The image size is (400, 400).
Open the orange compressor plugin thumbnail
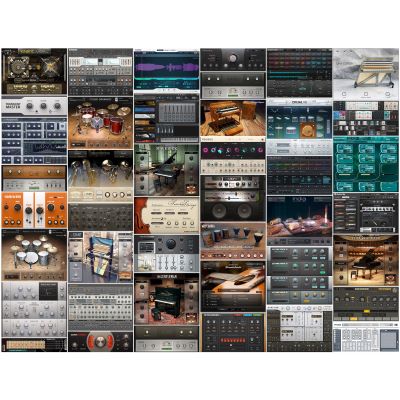point(34,210)
